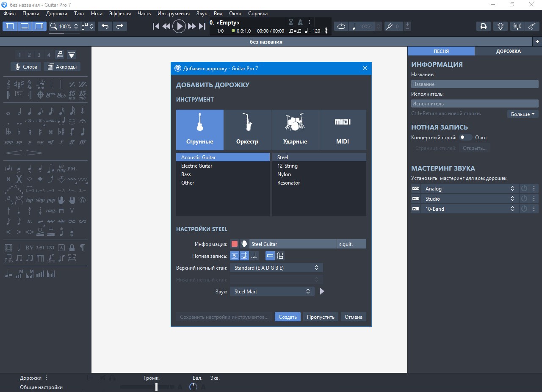Open the Аккорды chords button
This screenshot has height=392, width=542.
(x=62, y=66)
